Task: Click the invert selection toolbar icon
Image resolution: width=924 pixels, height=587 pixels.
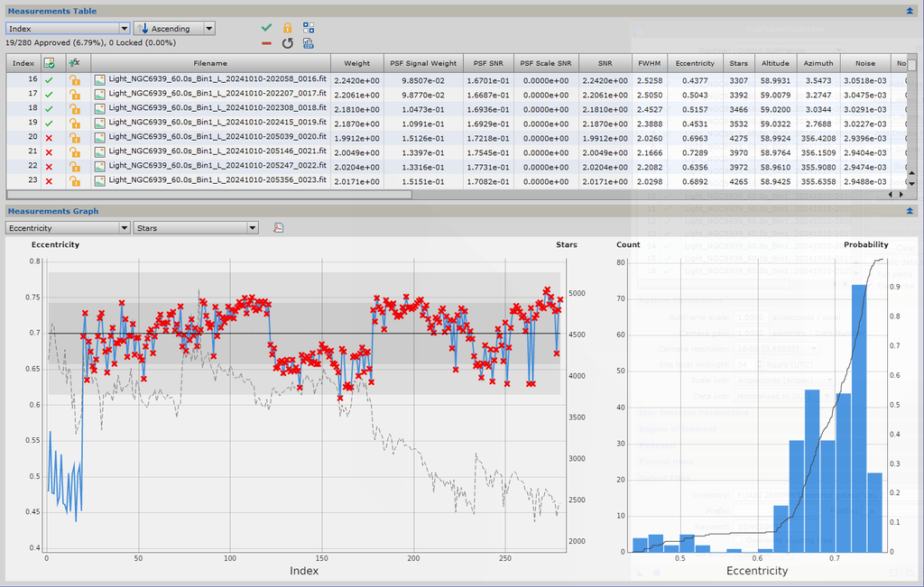Action: click(x=309, y=28)
